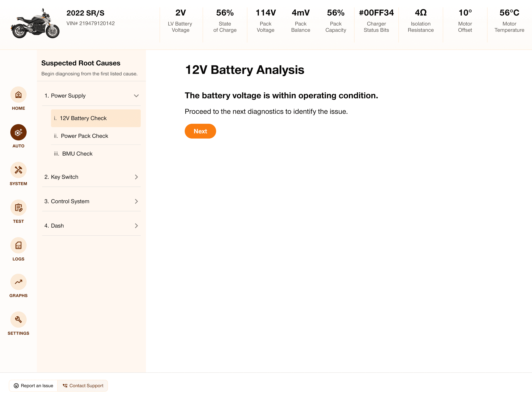Screen dimensions: 532x399
Task: Select the BMU Check step
Action: (x=77, y=154)
